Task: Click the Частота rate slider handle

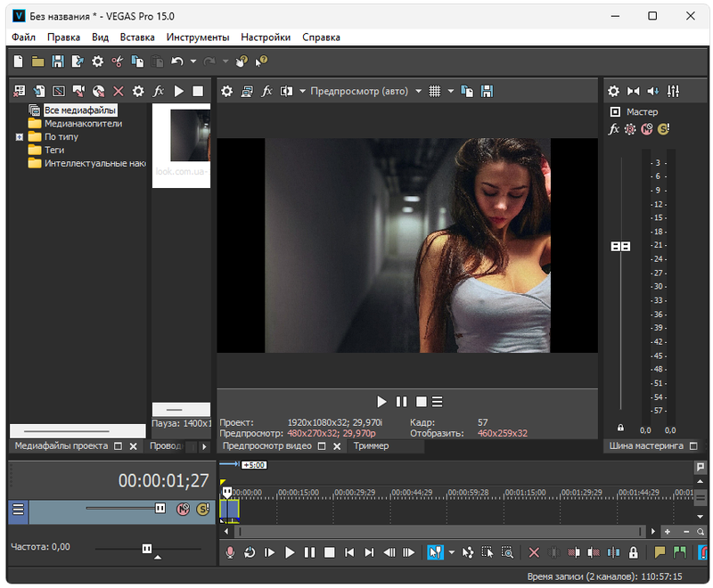Action: (147, 549)
